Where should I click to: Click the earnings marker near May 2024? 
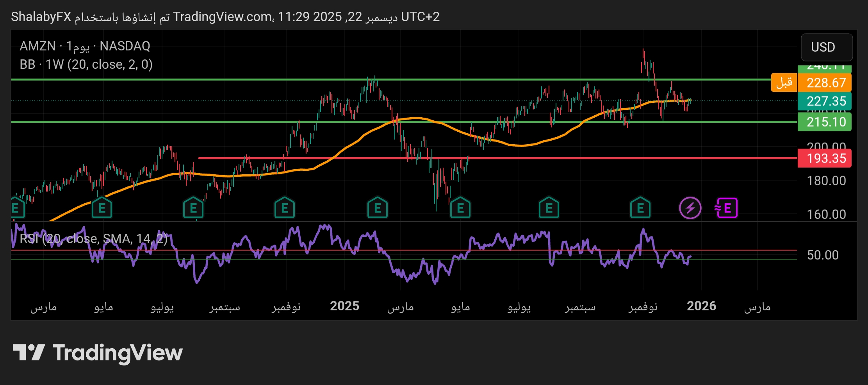pos(102,208)
